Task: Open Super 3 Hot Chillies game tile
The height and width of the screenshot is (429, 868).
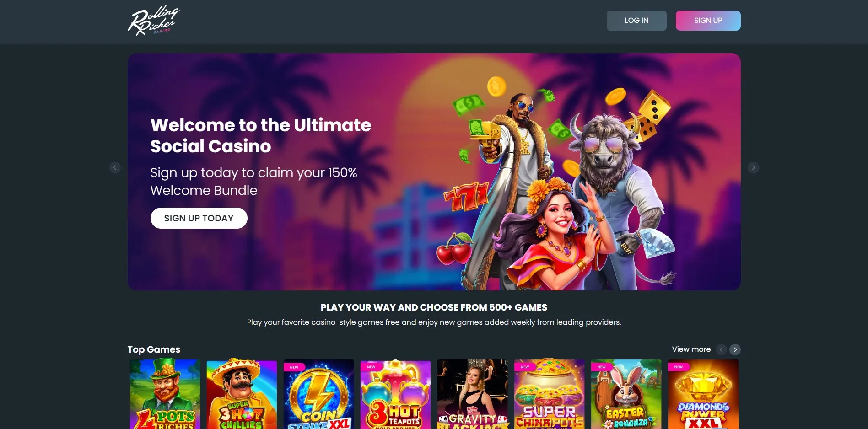Action: coord(242,394)
